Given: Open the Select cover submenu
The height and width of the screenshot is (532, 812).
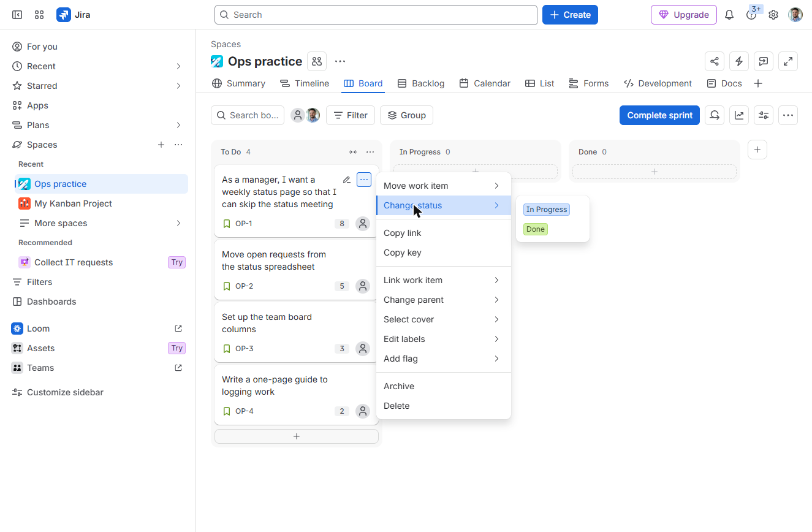Looking at the screenshot, I should [444, 319].
